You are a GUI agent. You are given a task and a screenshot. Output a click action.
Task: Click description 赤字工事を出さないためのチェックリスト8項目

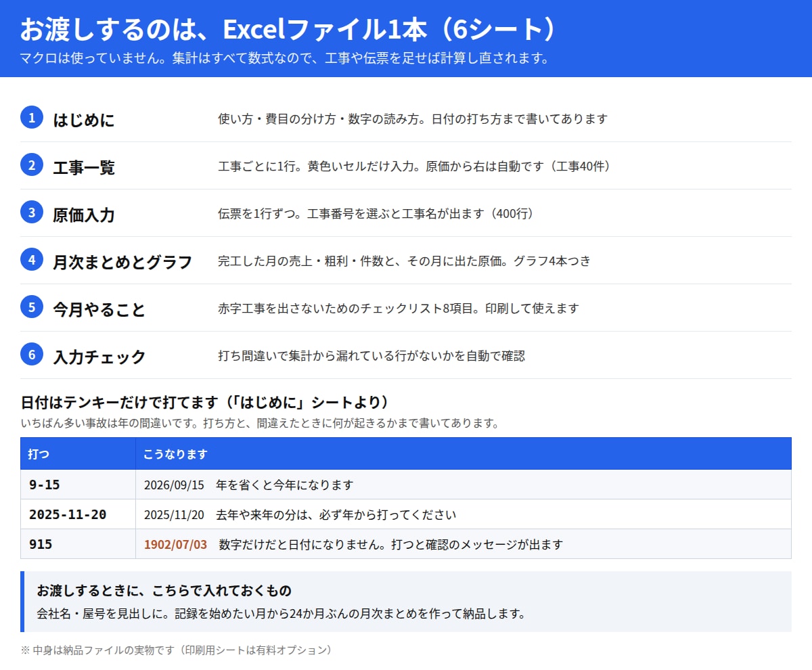[399, 309]
